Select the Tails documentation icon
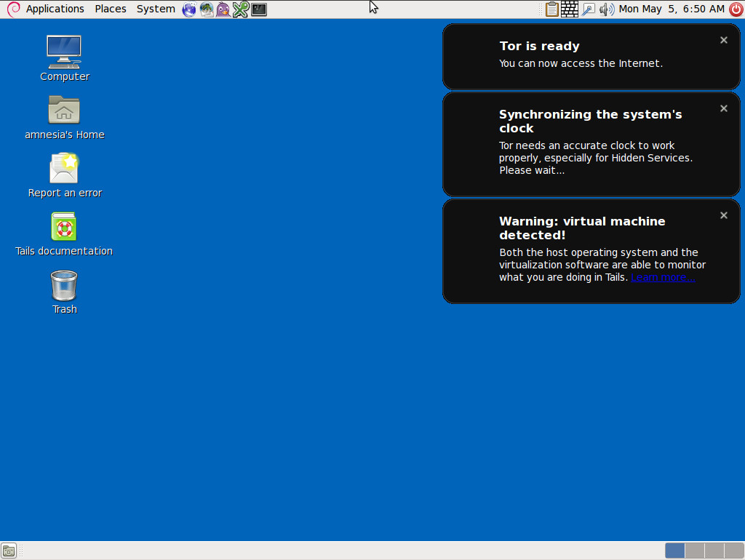 coord(64,234)
